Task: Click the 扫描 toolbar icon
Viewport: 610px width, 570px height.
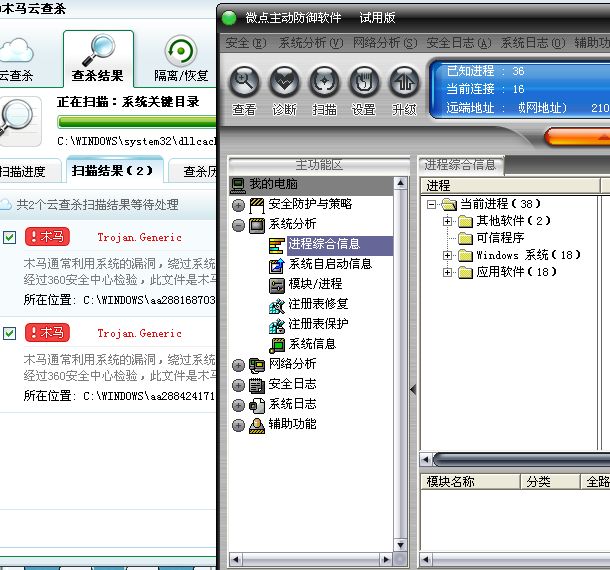Action: (324, 82)
